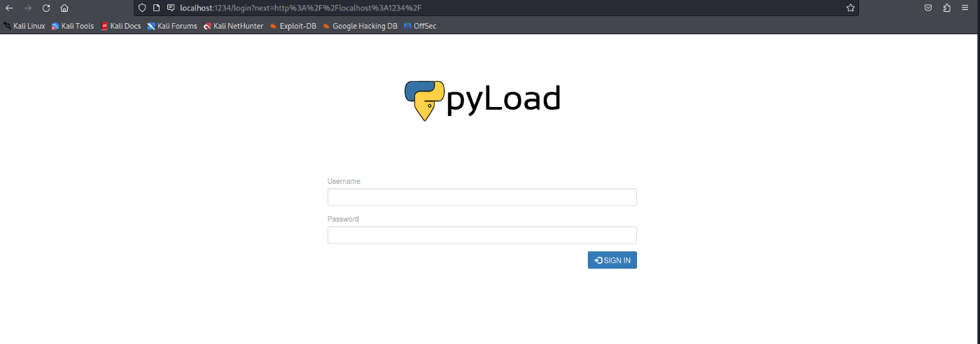The image size is (980, 344).
Task: Focus the Username input field
Action: [482, 197]
